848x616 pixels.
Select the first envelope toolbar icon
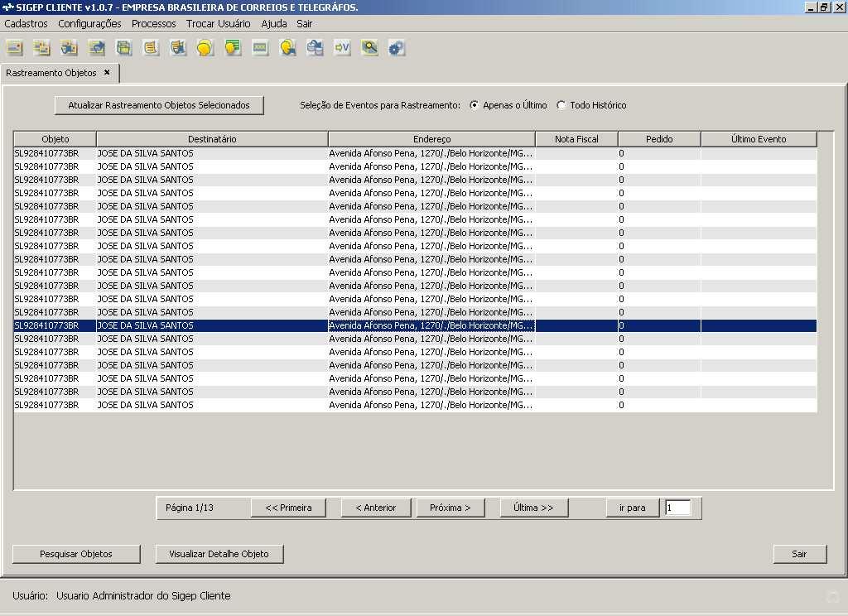pos(14,47)
